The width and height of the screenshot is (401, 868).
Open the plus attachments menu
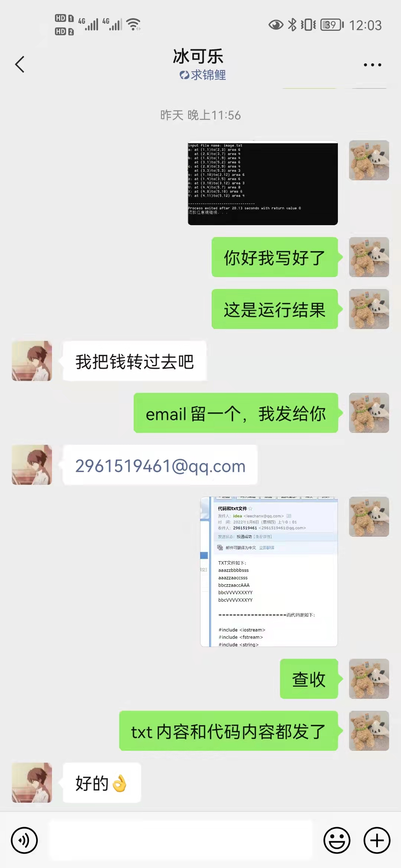click(377, 840)
